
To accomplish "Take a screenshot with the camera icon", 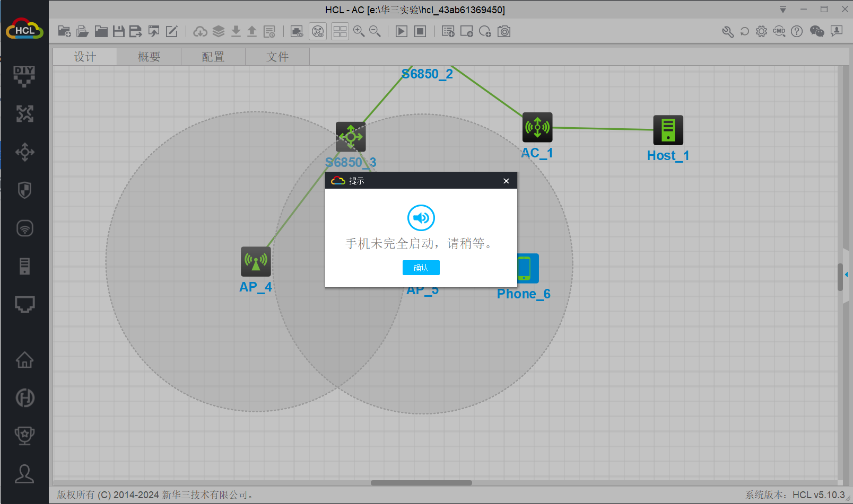I will 504,32.
